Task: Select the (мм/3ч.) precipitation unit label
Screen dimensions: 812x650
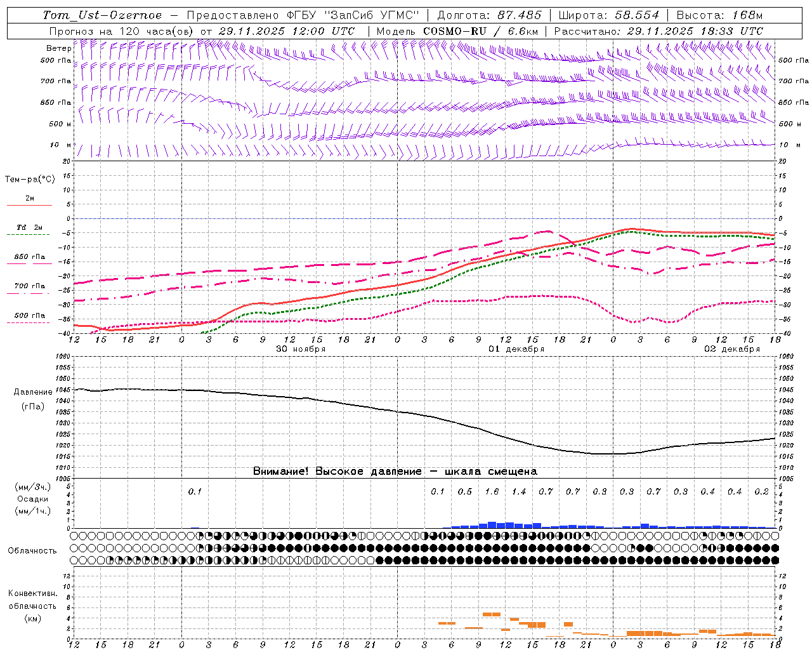Action: (x=33, y=487)
